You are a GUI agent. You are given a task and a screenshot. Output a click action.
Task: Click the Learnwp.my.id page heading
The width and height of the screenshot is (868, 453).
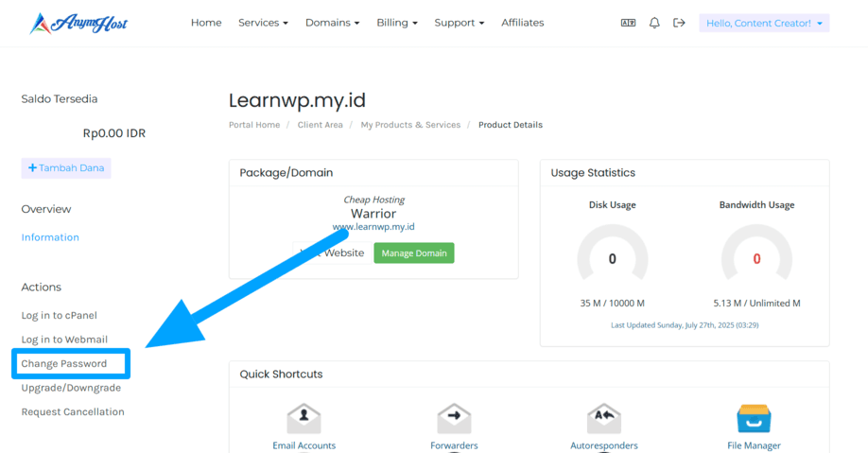(297, 100)
